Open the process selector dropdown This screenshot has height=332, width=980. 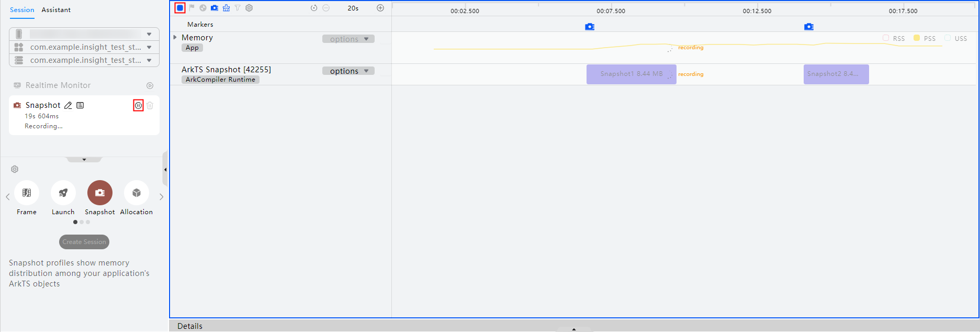coord(84,60)
